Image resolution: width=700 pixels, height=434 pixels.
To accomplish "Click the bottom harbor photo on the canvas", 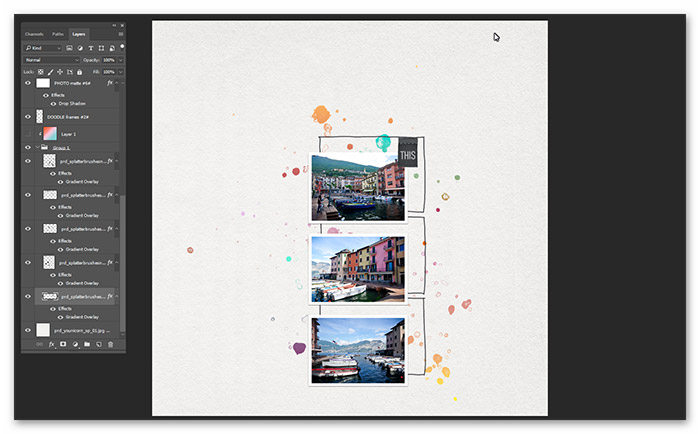I will coord(358,351).
